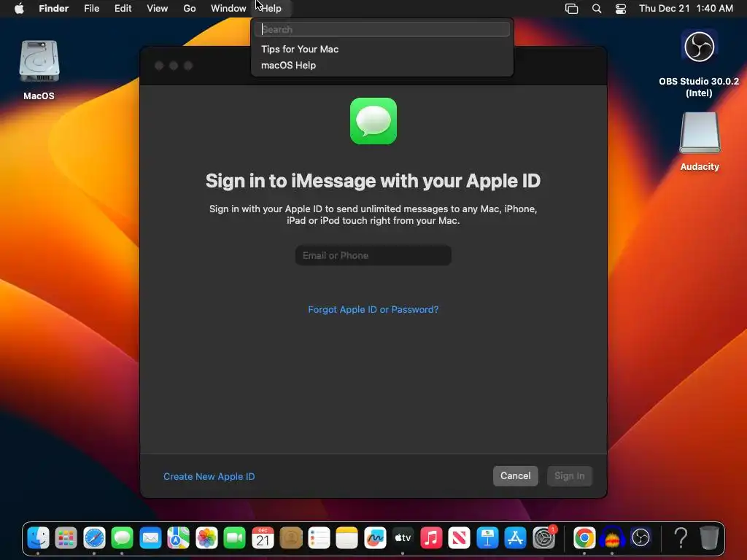Select Audacity disk icon on desktop
747x560 pixels.
700,133
